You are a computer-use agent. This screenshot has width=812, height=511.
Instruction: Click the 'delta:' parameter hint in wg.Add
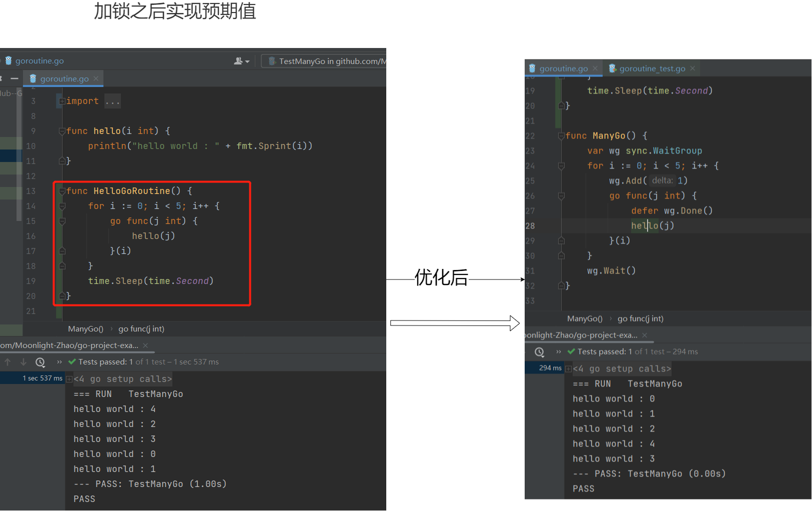tap(663, 180)
